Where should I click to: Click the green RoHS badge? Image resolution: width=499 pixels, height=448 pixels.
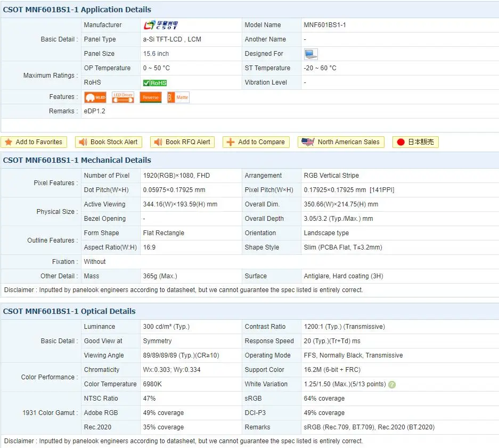[155, 83]
